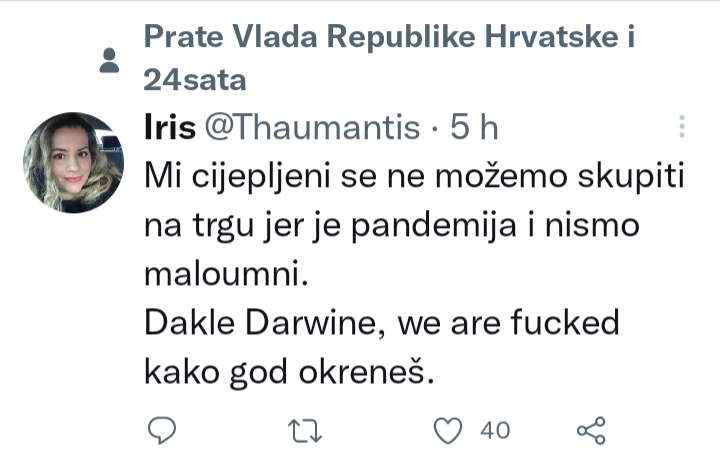Open Iris's profile picture
720x464 pixels.
(x=73, y=163)
